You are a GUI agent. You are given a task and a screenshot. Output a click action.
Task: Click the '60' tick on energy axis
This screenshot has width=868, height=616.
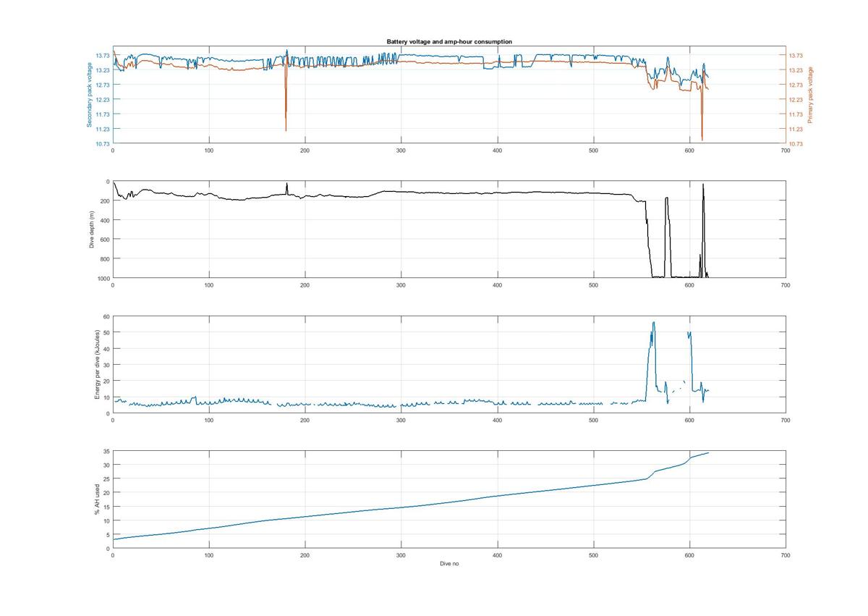click(x=105, y=316)
